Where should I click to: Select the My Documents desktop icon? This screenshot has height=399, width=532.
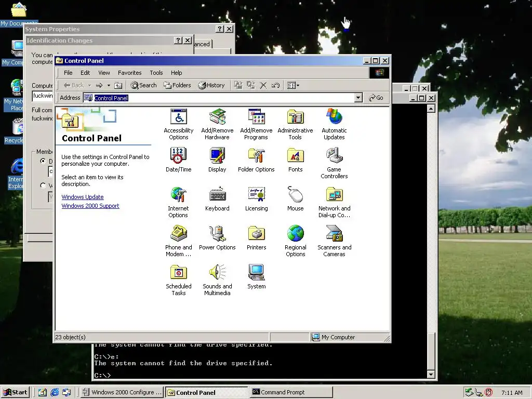point(18,14)
